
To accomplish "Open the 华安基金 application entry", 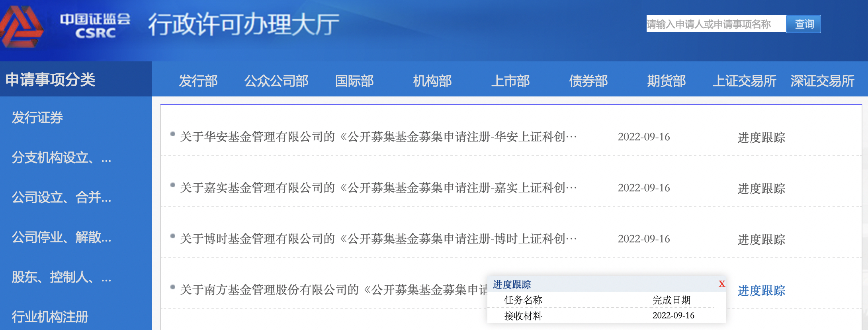I will pos(378,137).
